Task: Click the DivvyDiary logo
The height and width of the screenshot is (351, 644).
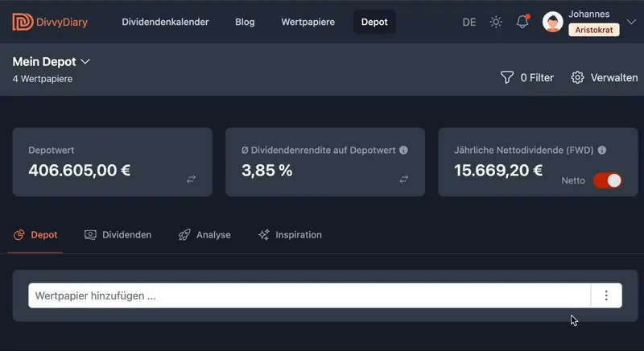Action: [50, 22]
